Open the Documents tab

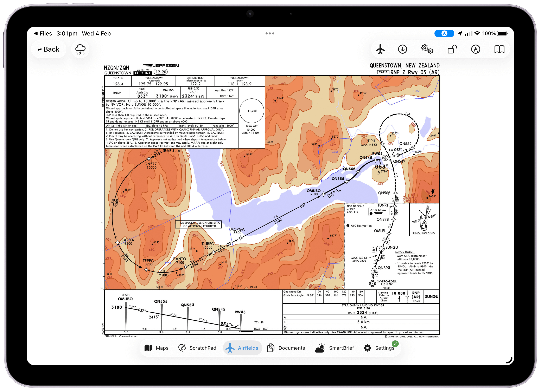[x=286, y=348]
